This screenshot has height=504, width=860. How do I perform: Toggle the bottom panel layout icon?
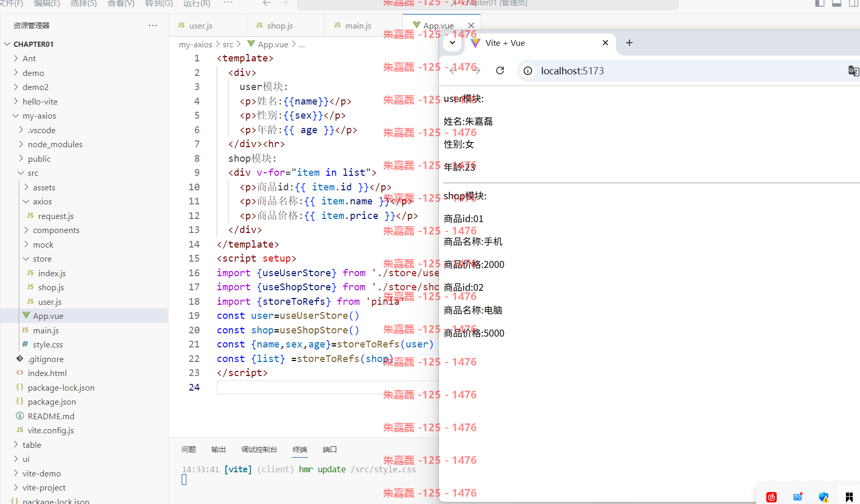coord(837,3)
